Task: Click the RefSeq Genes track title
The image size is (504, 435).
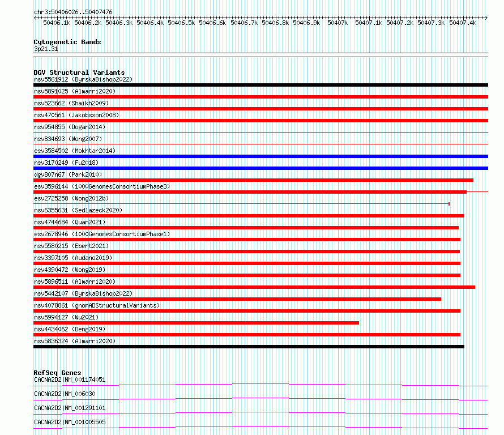Action: (x=57, y=373)
